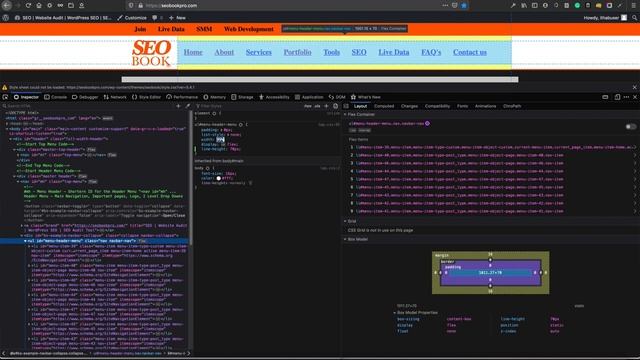Screen dimensions: 640x360
Task: Click the Howdy user profile item
Action: [x=605, y=18]
